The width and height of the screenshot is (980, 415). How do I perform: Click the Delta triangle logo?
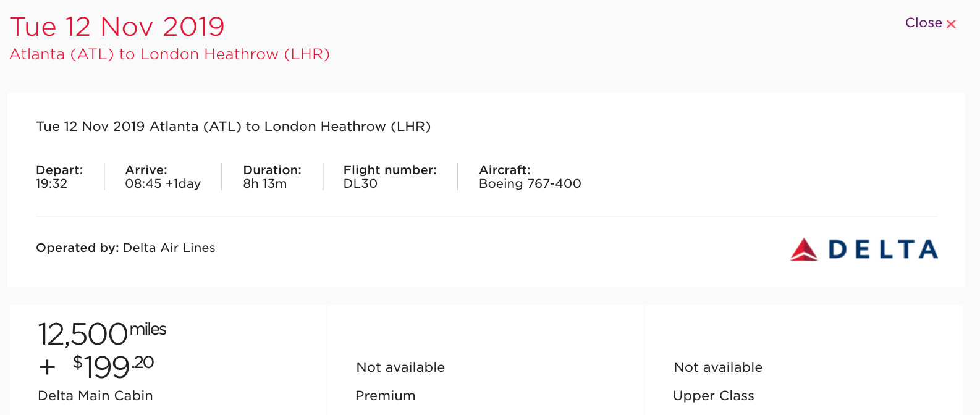tap(804, 249)
